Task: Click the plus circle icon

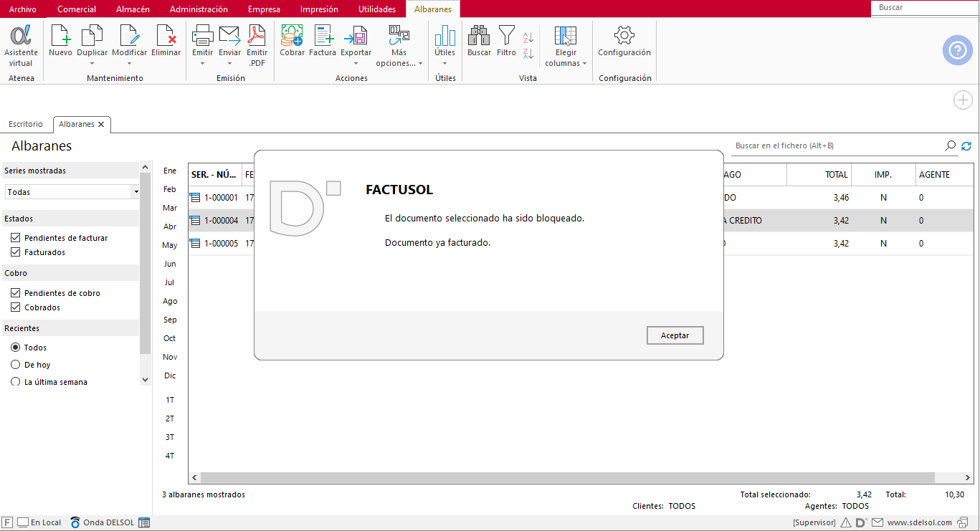Action: pos(963,100)
